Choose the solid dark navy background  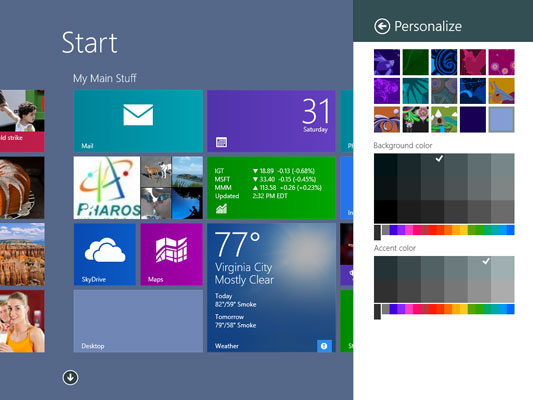(473, 119)
